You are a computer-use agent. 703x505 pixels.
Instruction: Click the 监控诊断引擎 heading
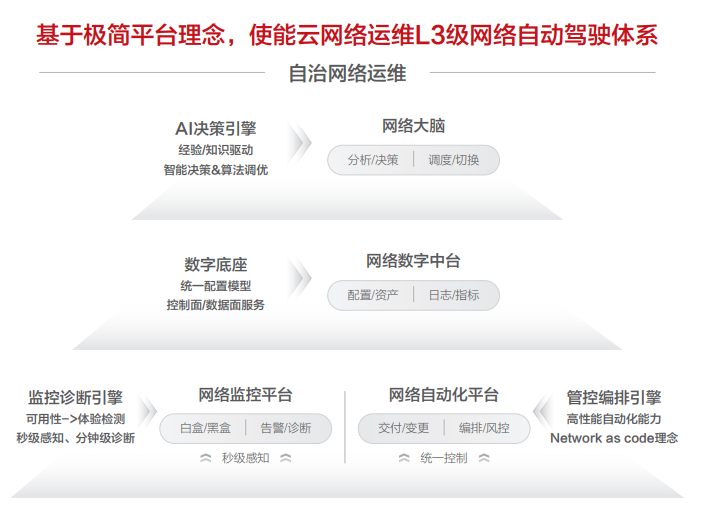[x=75, y=397]
